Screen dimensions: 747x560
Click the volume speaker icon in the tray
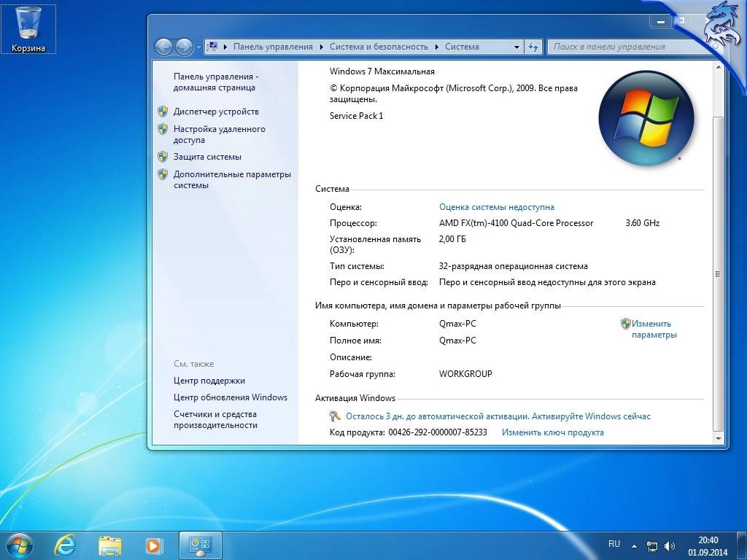(x=670, y=546)
